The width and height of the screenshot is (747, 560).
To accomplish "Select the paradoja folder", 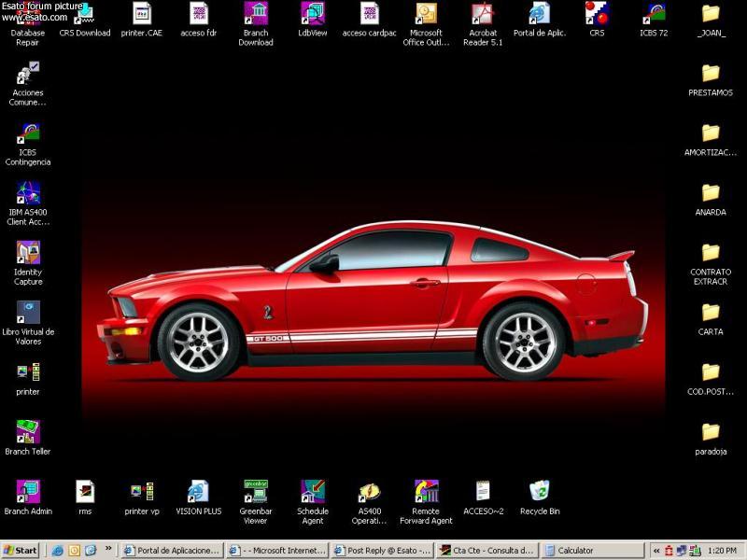I will 711,439.
